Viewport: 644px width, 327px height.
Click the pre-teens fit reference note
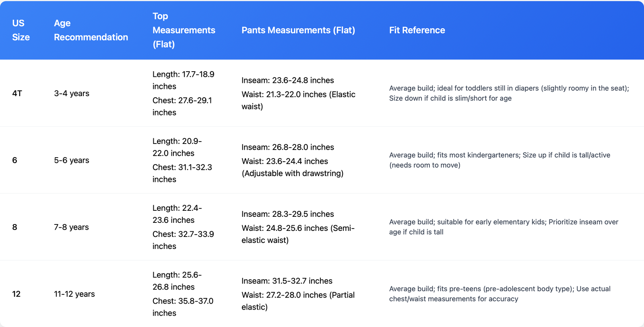(499, 294)
